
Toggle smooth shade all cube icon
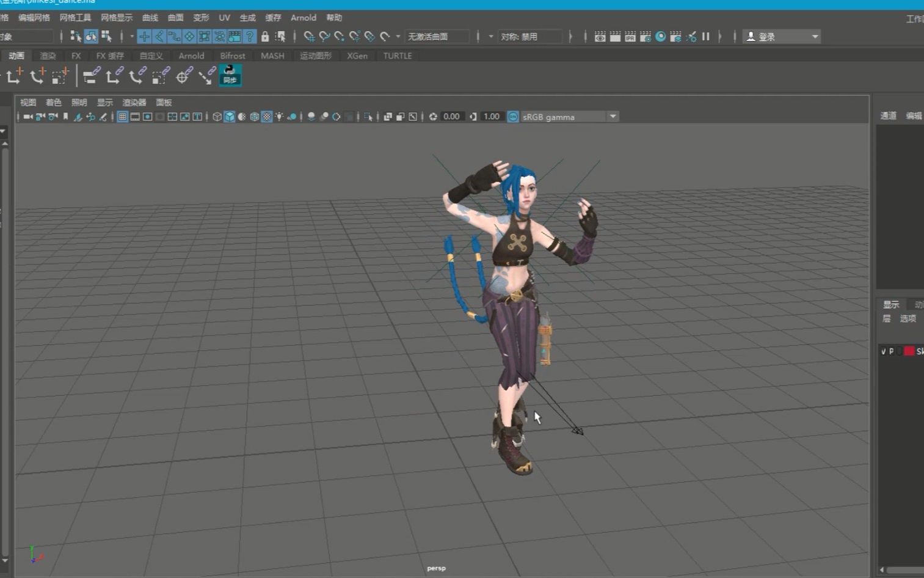(x=230, y=117)
